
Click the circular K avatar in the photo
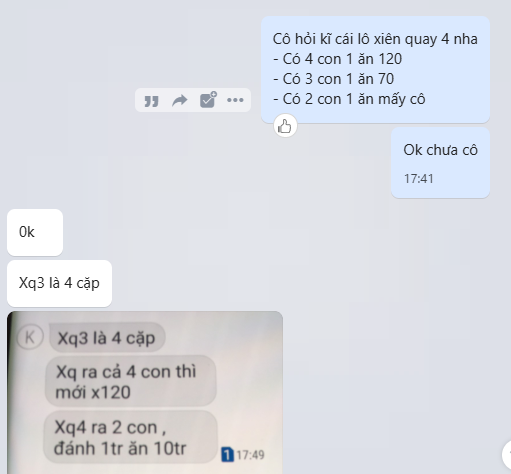pyautogui.click(x=30, y=337)
